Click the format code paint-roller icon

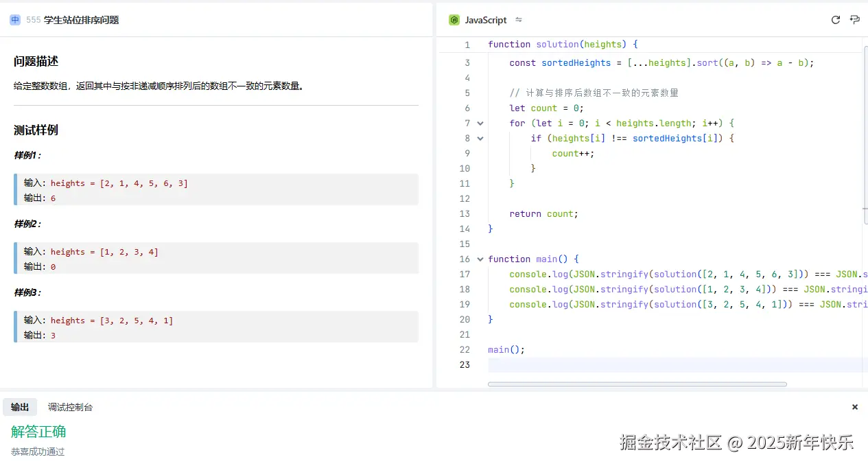[x=854, y=20]
